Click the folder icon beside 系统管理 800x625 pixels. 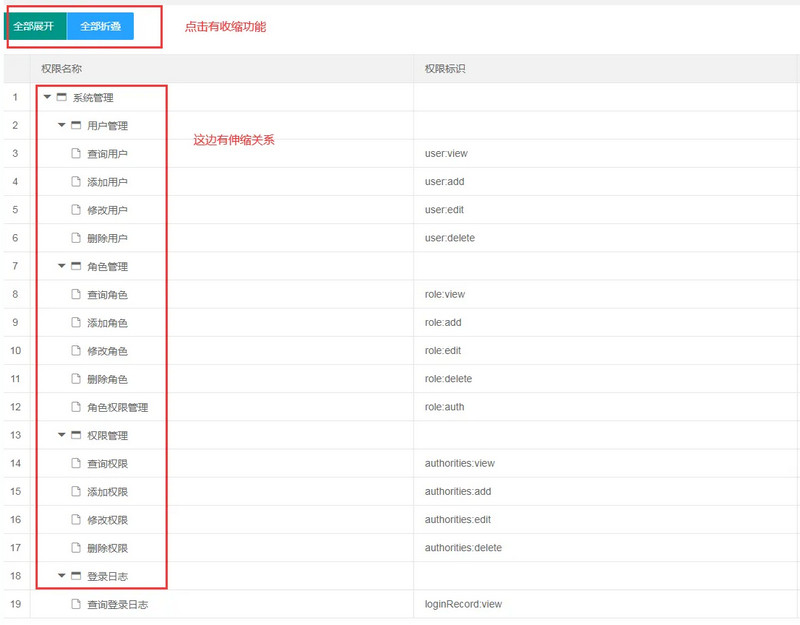(61, 97)
